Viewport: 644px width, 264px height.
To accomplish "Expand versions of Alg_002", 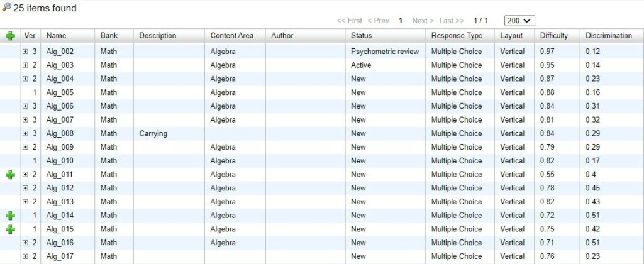I will [25, 52].
